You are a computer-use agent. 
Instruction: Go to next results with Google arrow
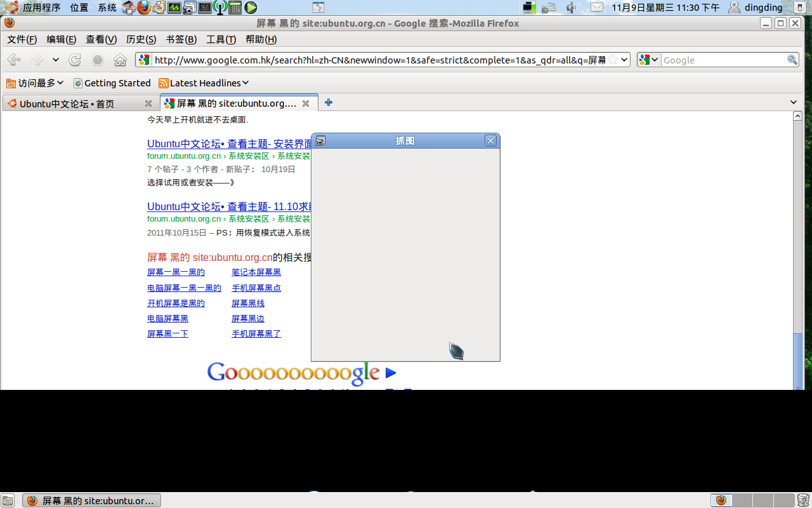pos(390,373)
